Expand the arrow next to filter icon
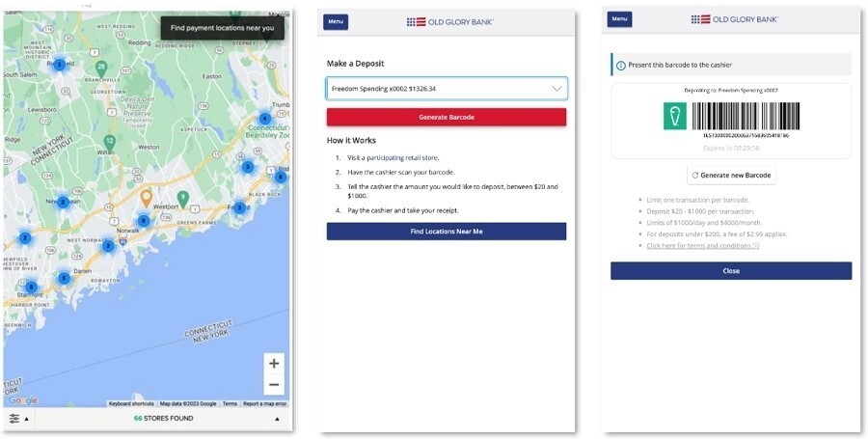 26,419
